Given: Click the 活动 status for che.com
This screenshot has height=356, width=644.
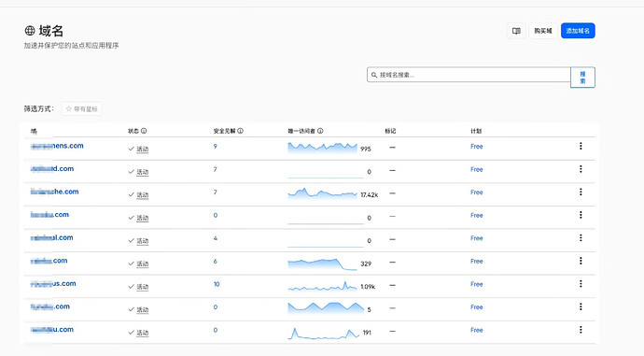Looking at the screenshot, I should tap(142, 195).
